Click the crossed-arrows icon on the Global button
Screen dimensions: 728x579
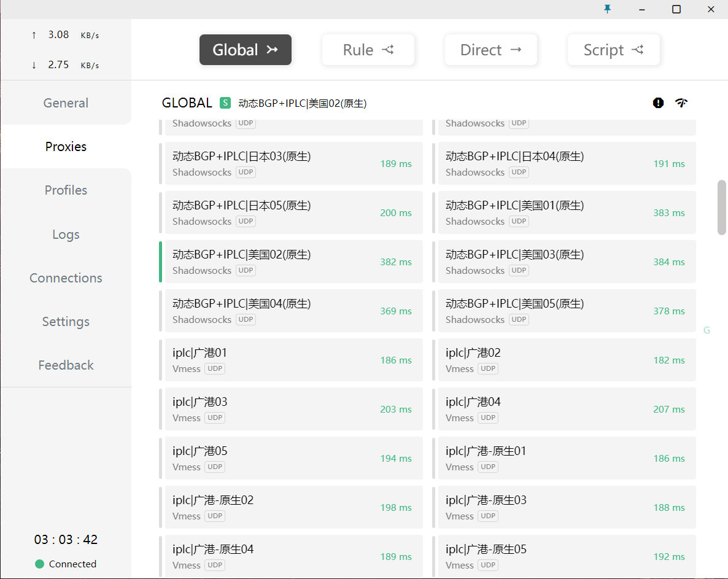pos(271,50)
